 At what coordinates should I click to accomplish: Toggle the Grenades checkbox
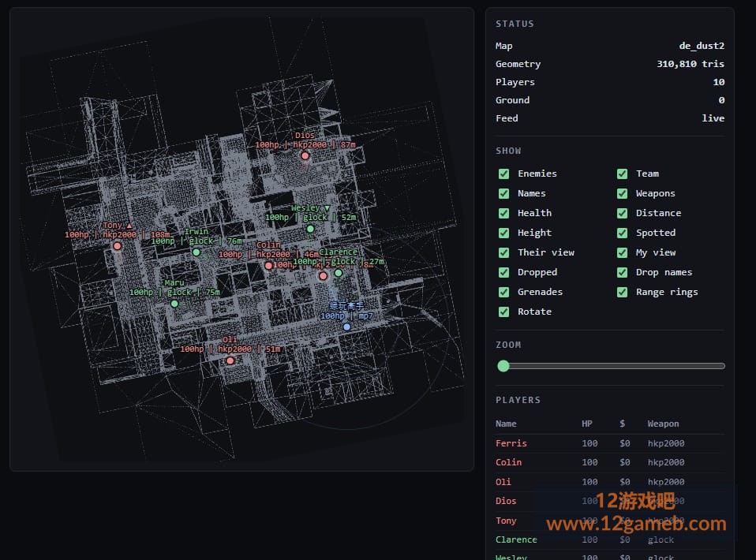(503, 292)
